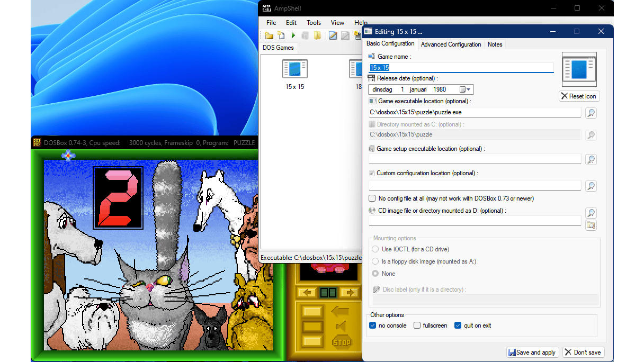
Task: Click the game executable location field
Action: point(475,113)
